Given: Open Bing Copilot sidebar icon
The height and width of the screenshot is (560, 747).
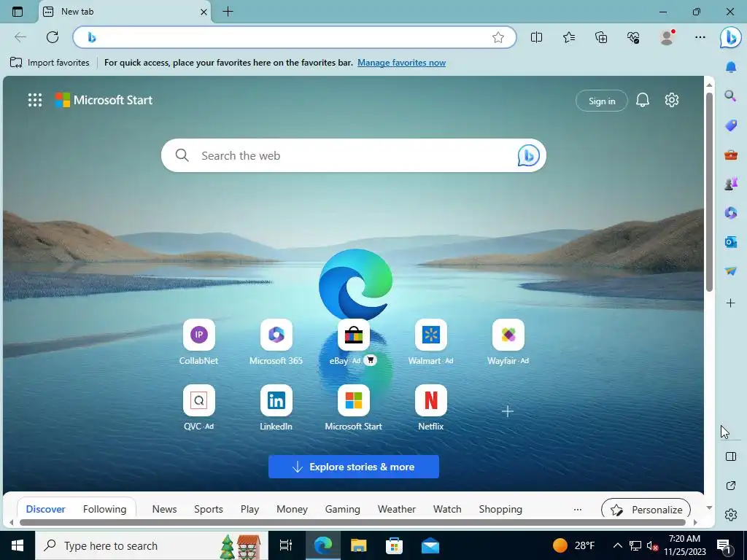Looking at the screenshot, I should click(730, 37).
